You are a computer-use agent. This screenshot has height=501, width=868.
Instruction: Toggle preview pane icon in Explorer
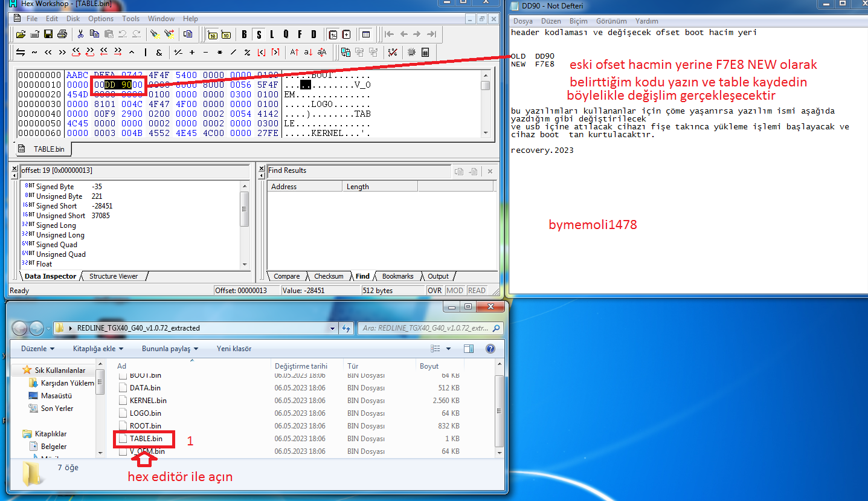469,349
